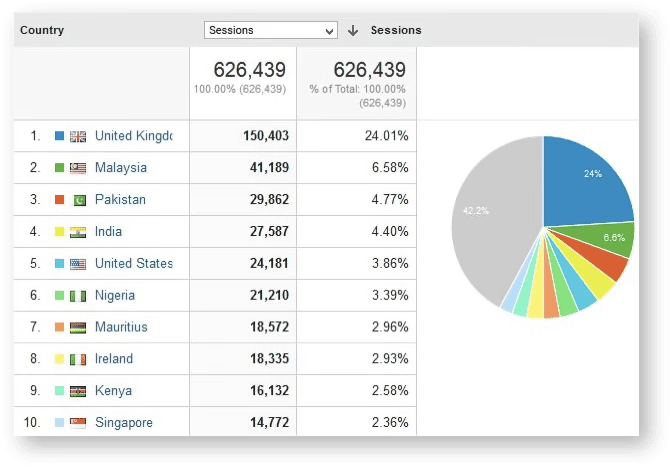This screenshot has height=467, width=670.
Task: Click the yellow swatch beside India
Action: (x=59, y=231)
